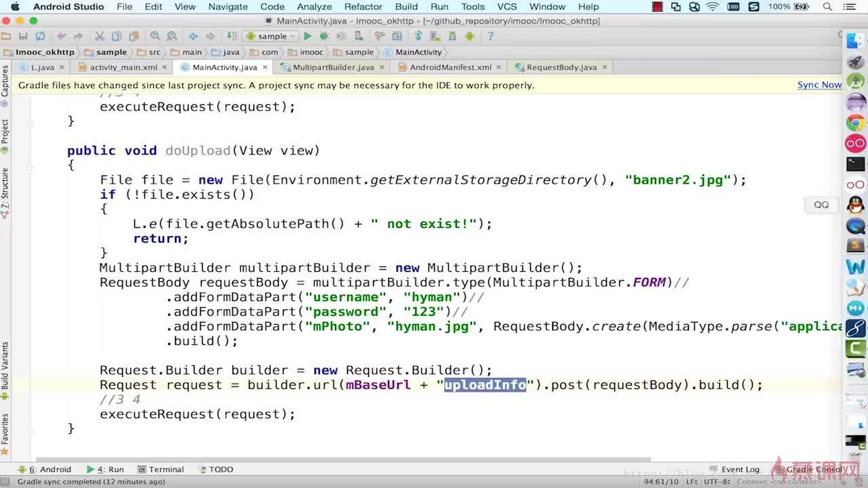Toggle the Favorites tool window
The image size is (868, 488).
(5, 434)
